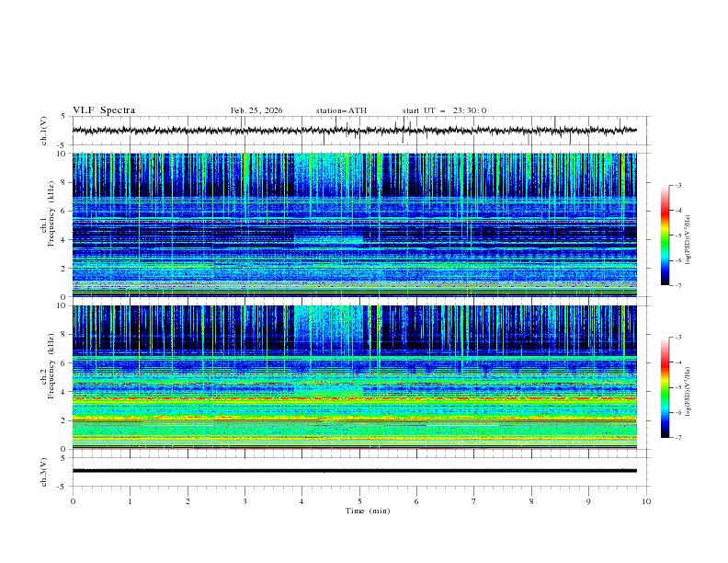Click the 5 minute tick label

pos(359,500)
